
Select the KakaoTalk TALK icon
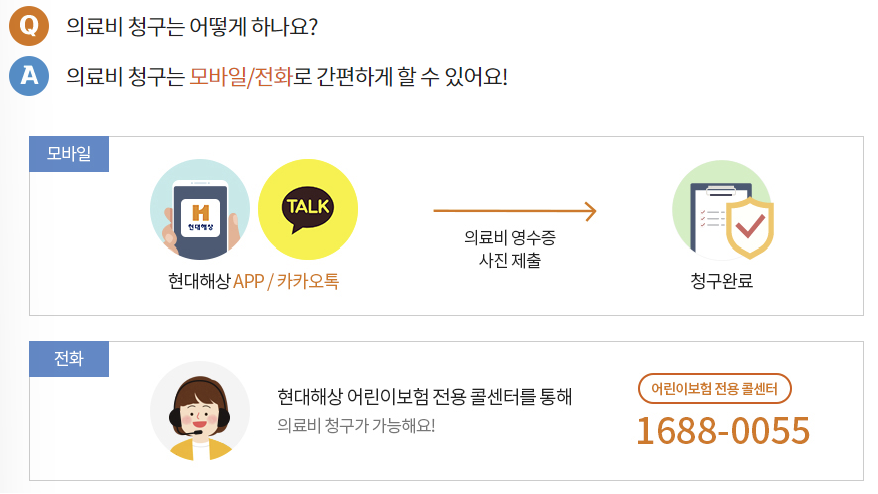click(x=308, y=209)
